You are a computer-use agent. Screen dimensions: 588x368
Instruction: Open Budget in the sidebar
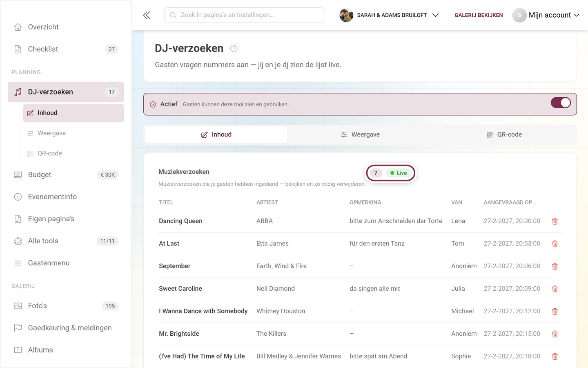tap(66, 175)
